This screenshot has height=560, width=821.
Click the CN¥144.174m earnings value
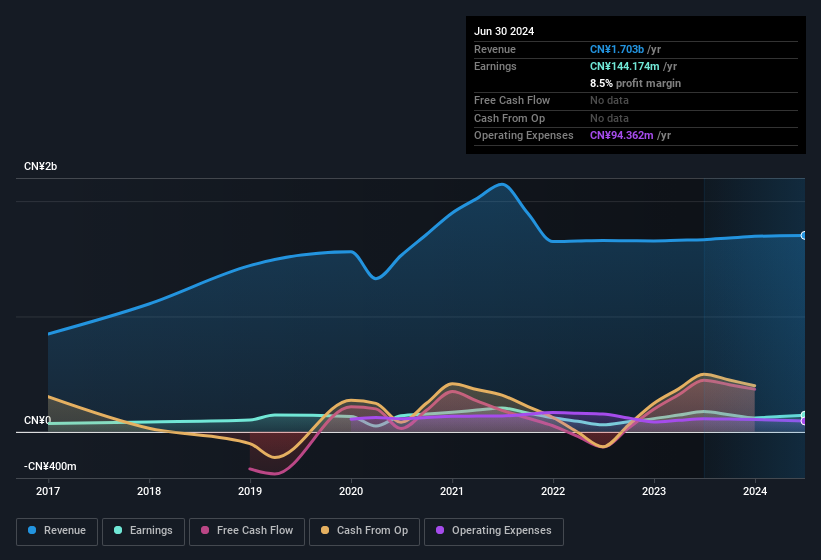pos(625,66)
